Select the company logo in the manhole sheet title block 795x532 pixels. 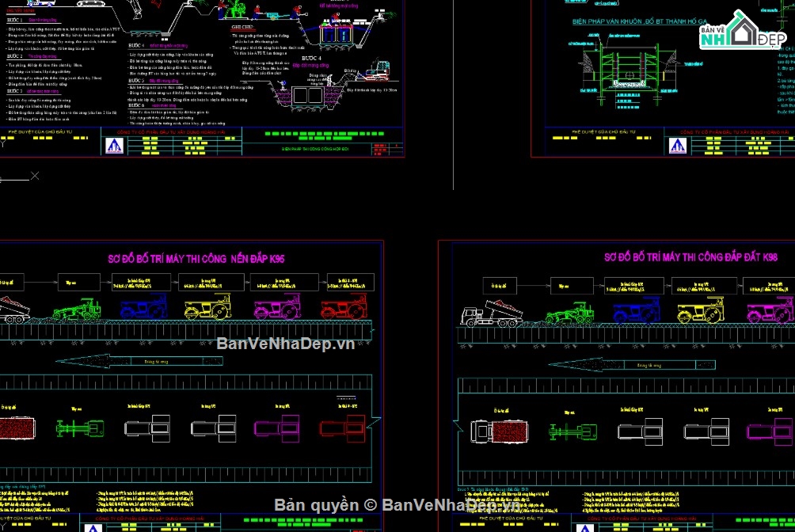677,146
